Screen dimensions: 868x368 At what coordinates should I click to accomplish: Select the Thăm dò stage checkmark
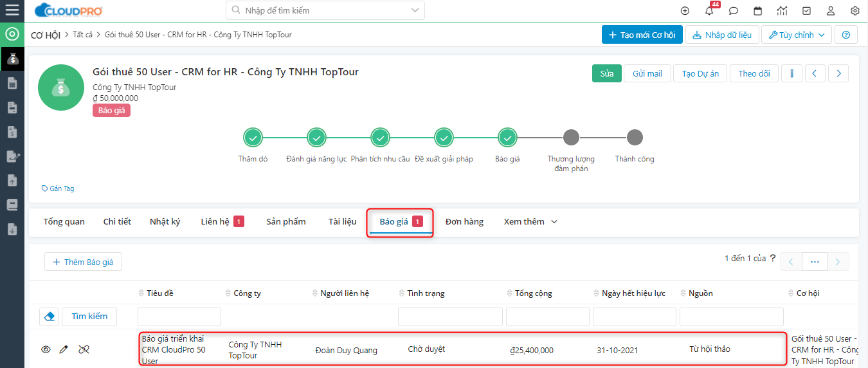point(253,137)
